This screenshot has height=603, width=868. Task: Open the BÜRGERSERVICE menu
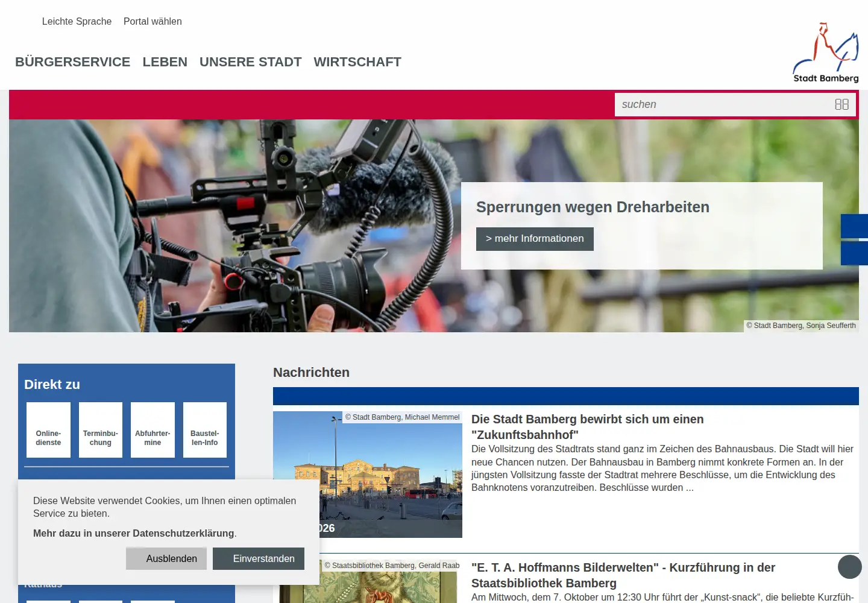[72, 62]
